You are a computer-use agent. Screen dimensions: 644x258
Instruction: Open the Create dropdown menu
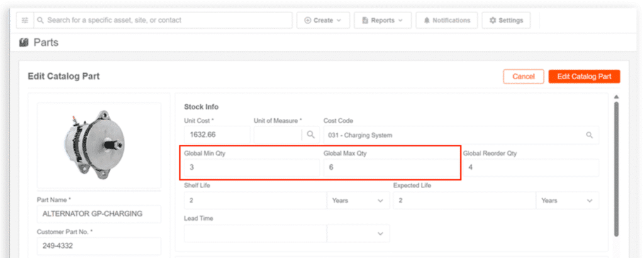click(323, 20)
